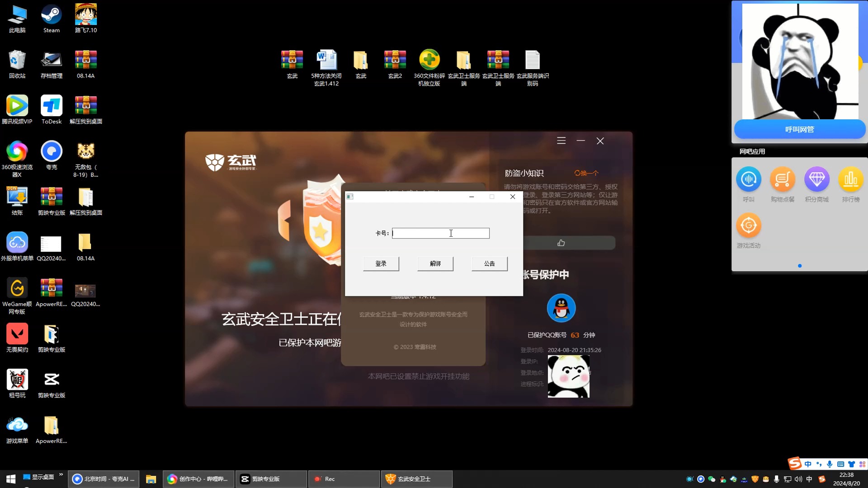Open the 剪映专业版 shortcut above ApowerRE folder

(x=52, y=384)
